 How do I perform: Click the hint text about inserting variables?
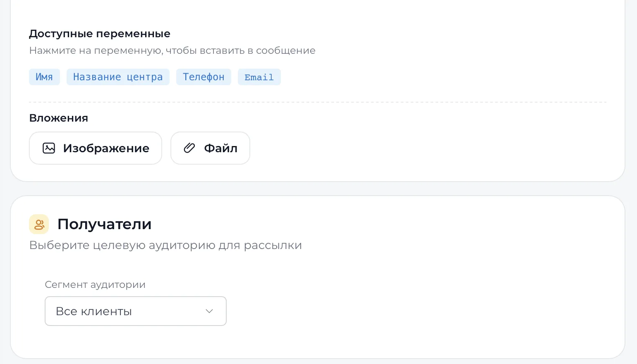tap(172, 50)
